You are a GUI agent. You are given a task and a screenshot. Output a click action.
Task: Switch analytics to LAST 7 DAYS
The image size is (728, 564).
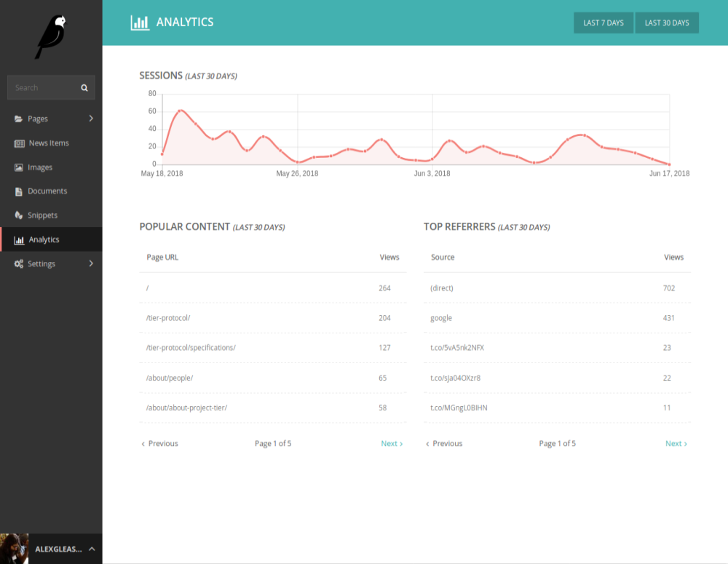click(x=604, y=23)
